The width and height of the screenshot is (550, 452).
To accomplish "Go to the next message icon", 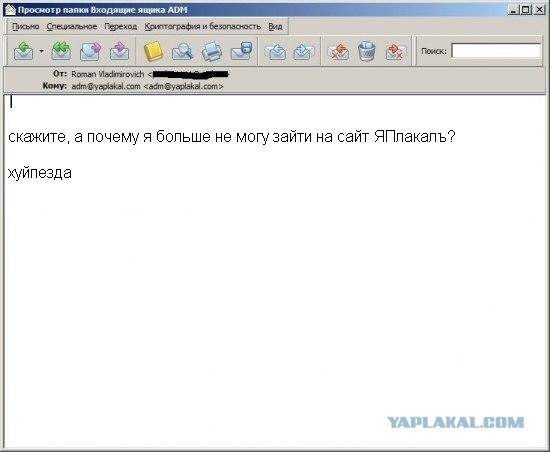I will tap(303, 52).
